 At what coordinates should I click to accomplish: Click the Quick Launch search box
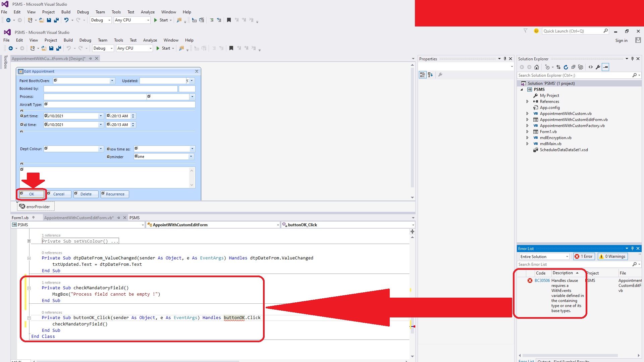(572, 31)
